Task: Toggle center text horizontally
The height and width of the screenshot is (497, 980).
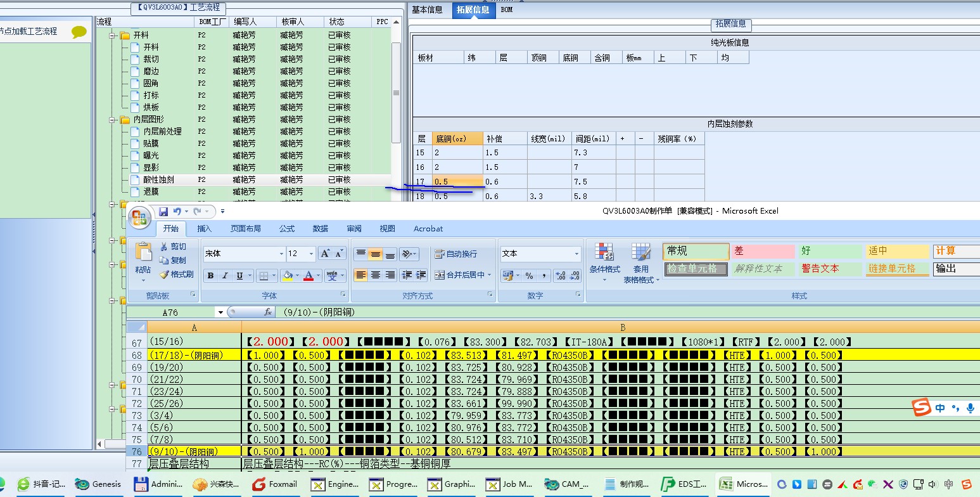Action: click(376, 275)
